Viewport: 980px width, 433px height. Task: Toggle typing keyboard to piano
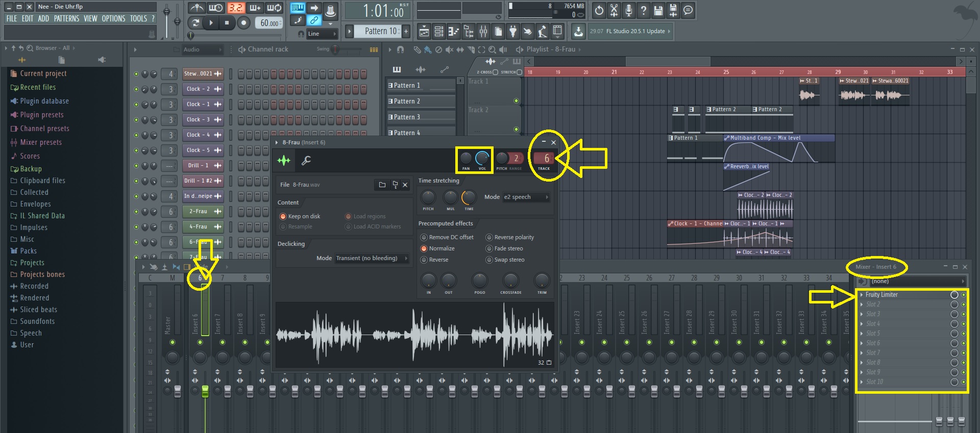(298, 8)
